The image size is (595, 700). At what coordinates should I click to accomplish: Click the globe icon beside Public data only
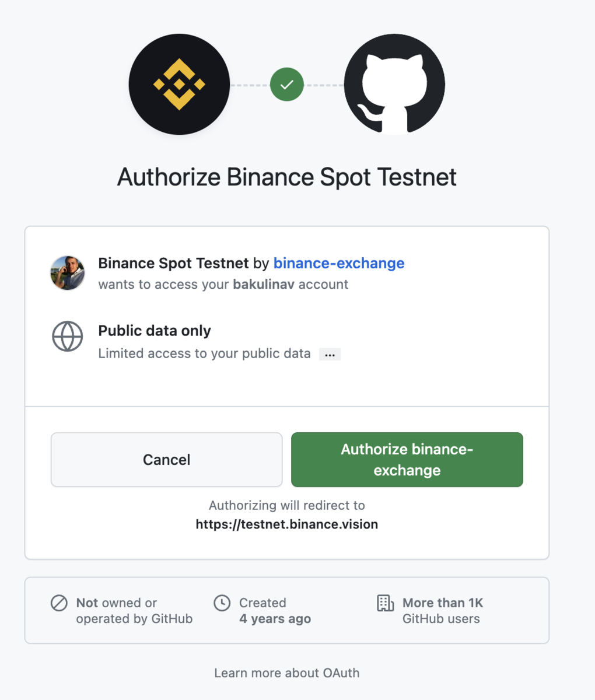coord(68,337)
